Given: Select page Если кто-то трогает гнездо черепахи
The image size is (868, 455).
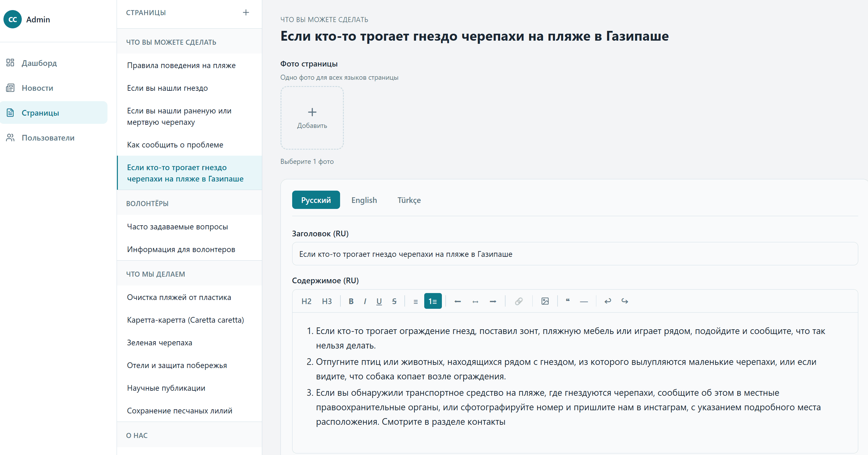Looking at the screenshot, I should pos(189,173).
